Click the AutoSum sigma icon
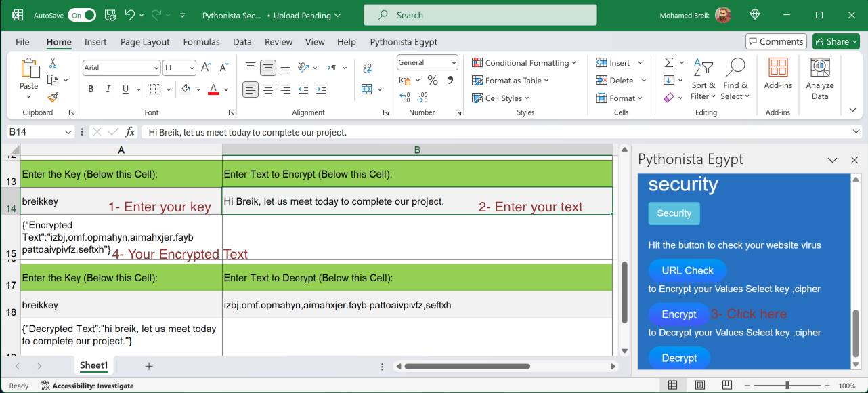Image resolution: width=868 pixels, height=393 pixels. pyautogui.click(x=669, y=62)
